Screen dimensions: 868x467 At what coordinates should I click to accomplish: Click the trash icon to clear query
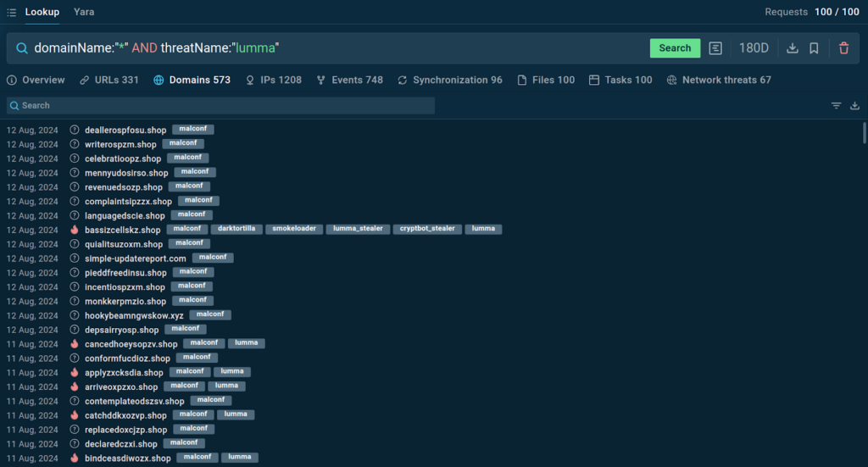tap(843, 48)
